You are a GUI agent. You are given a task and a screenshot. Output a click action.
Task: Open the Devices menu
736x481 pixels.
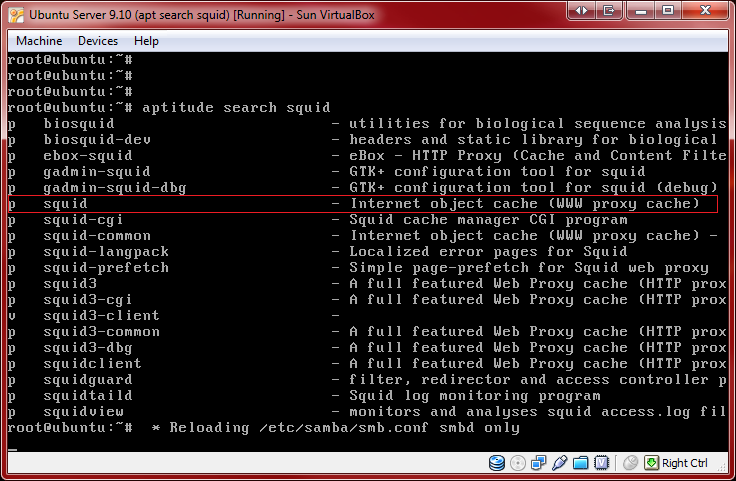pos(98,41)
